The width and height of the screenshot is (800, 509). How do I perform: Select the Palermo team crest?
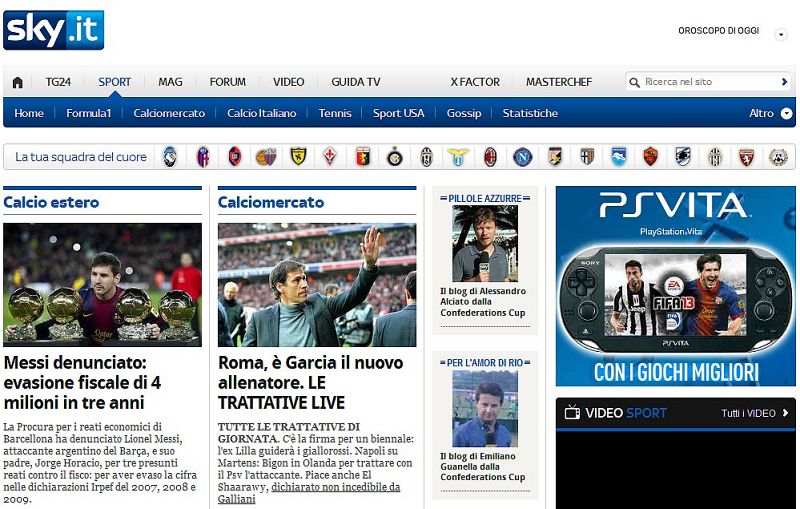click(555, 157)
